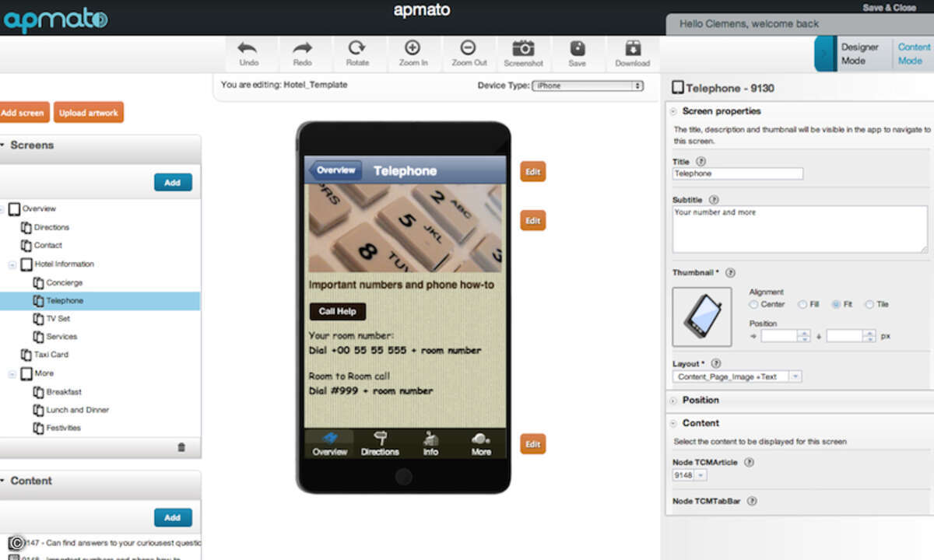Click help icon next to Subtitle

(714, 200)
